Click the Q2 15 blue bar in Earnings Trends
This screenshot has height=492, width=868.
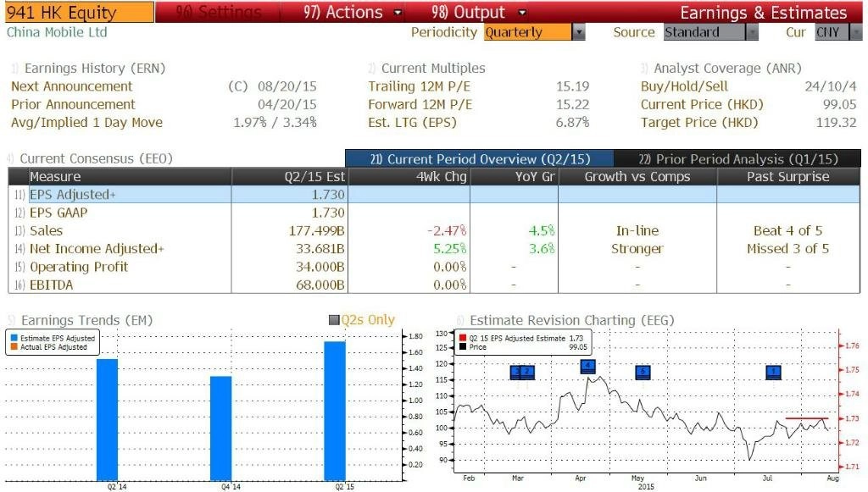335,412
